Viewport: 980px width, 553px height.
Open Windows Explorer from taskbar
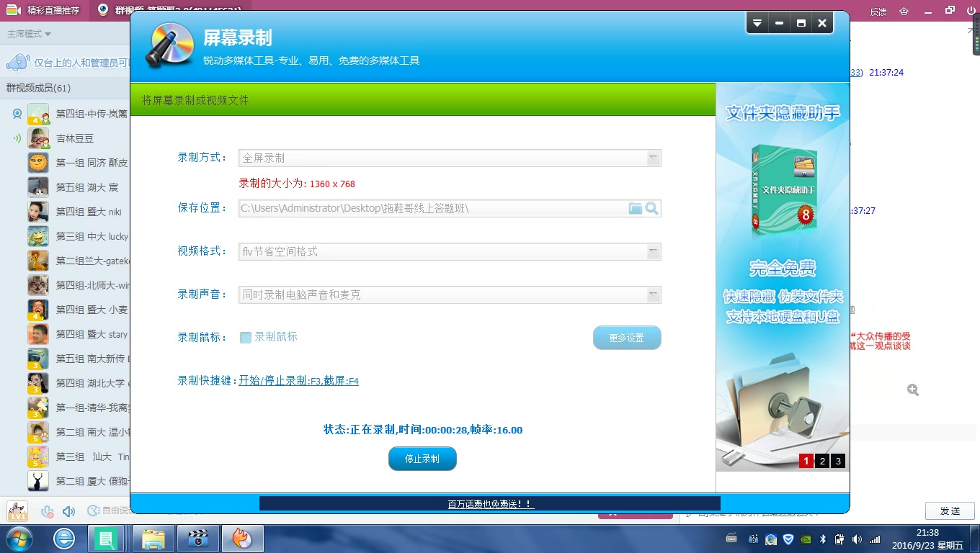[153, 538]
